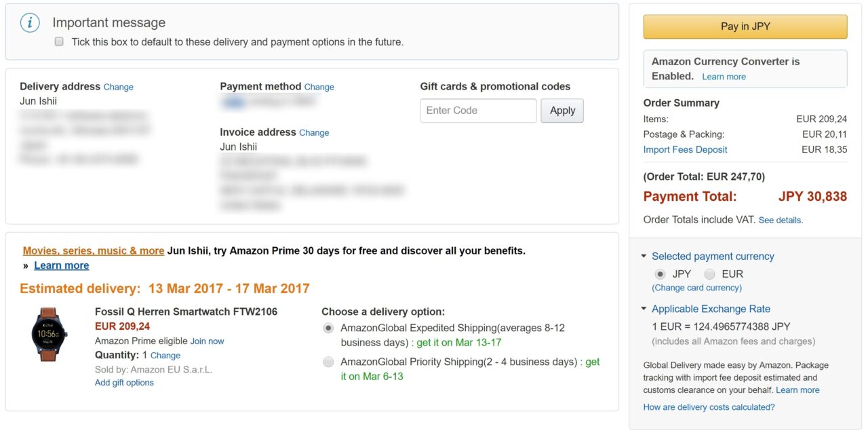Image resolution: width=868 pixels, height=435 pixels.
Task: Choose AmazonGlobal Expedited Shipping option
Action: [x=328, y=328]
